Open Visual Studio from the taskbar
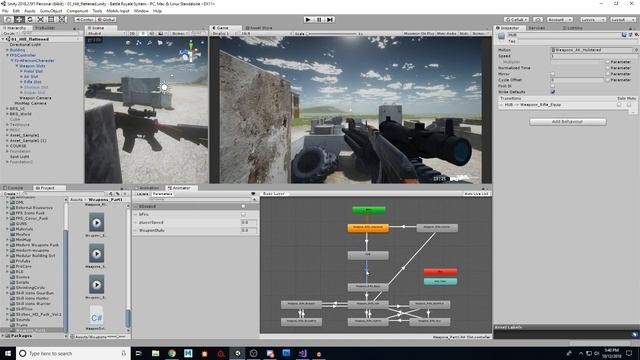The height and width of the screenshot is (360, 640). (x=302, y=353)
